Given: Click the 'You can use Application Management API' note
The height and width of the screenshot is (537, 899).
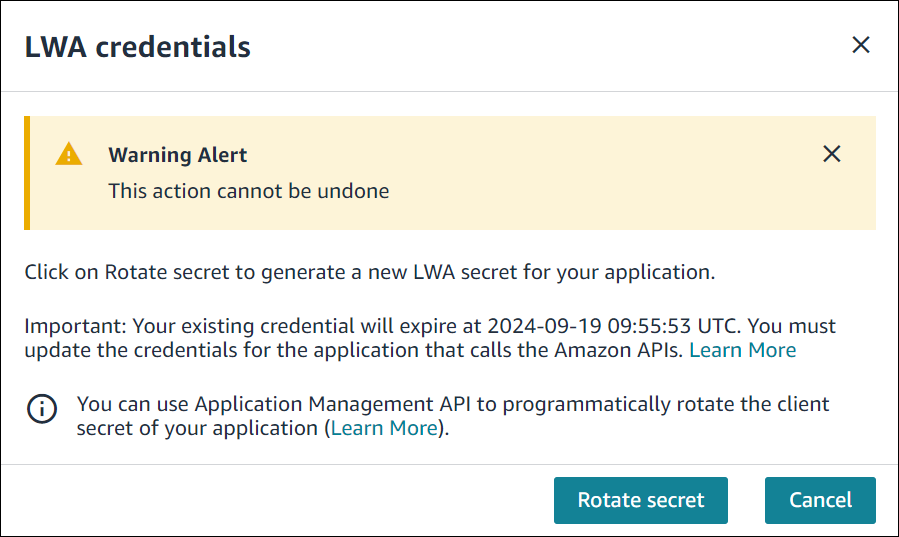Looking at the screenshot, I should pyautogui.click(x=453, y=416).
